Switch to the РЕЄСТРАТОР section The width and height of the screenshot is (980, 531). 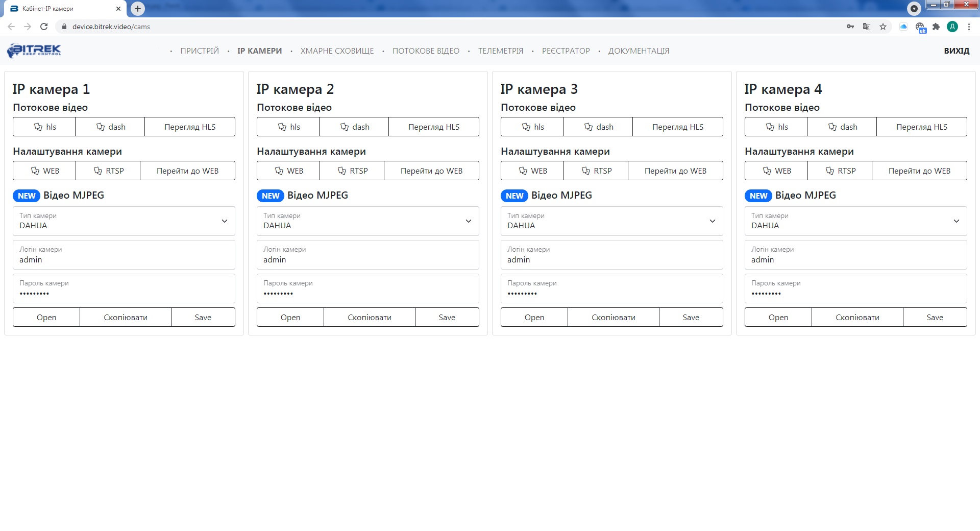566,51
